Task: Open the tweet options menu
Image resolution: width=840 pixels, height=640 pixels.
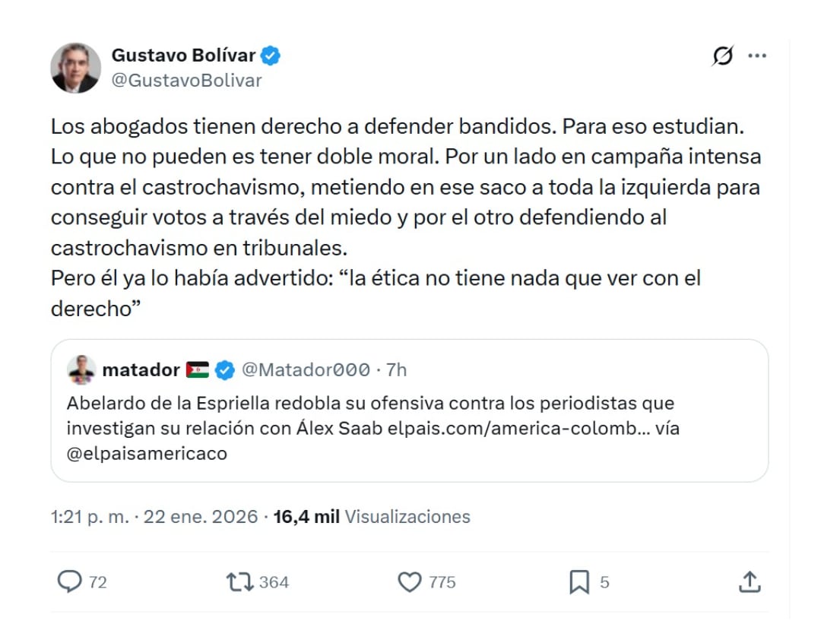Action: point(757,55)
